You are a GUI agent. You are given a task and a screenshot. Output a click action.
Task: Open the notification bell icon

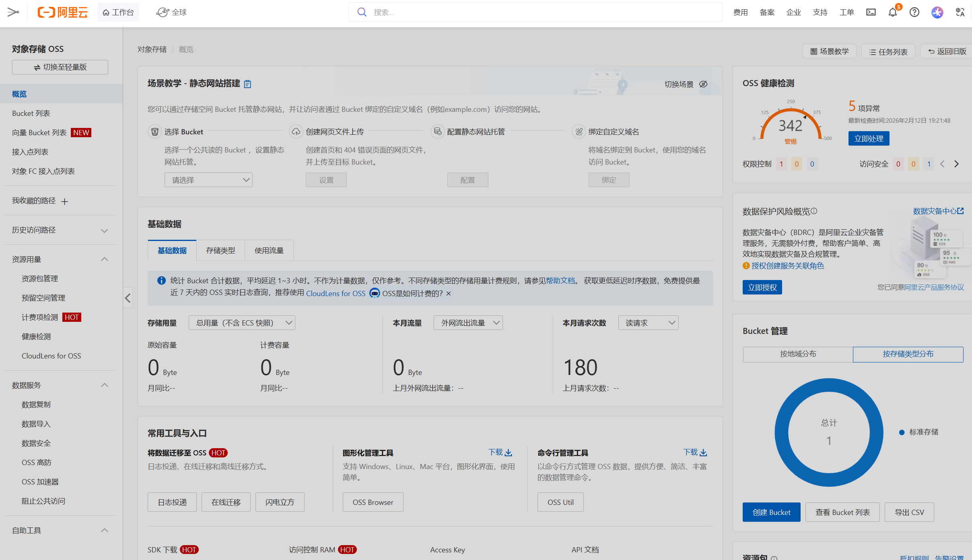[x=892, y=12]
